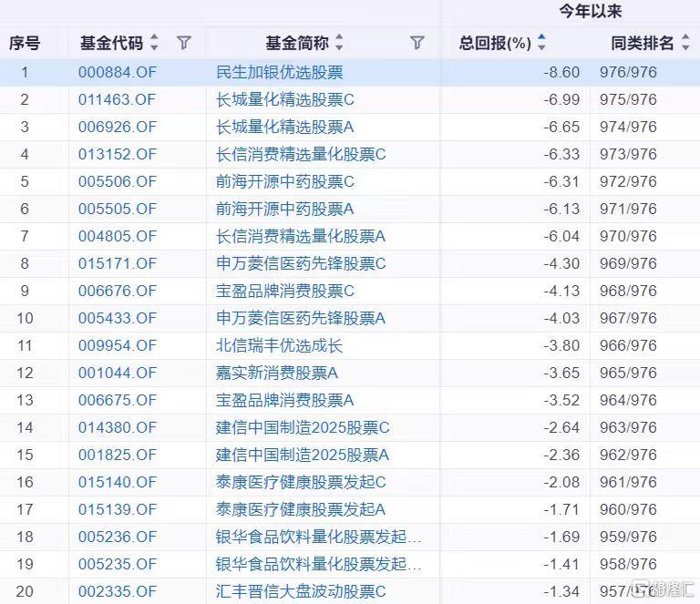The image size is (700, 604).
Task: Click the filter icon for 基金简称 column
Action: (417, 43)
